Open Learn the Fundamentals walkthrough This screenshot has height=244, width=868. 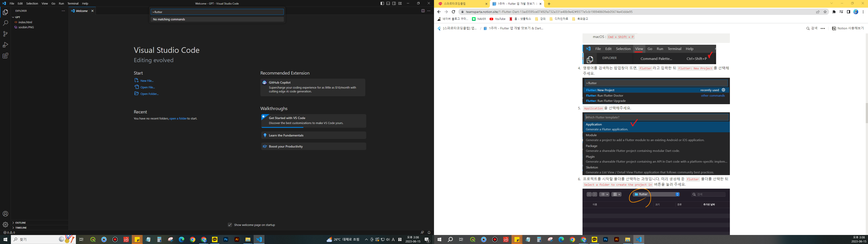click(314, 136)
